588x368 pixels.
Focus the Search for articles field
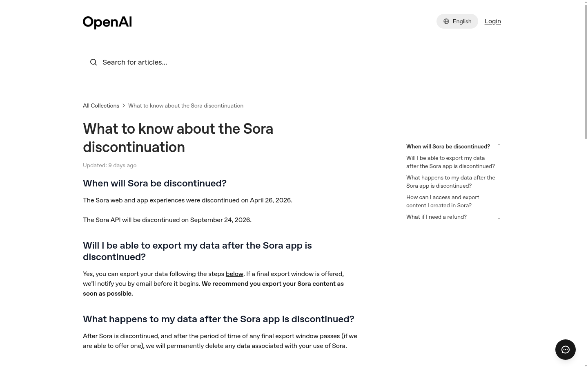pos(292,62)
